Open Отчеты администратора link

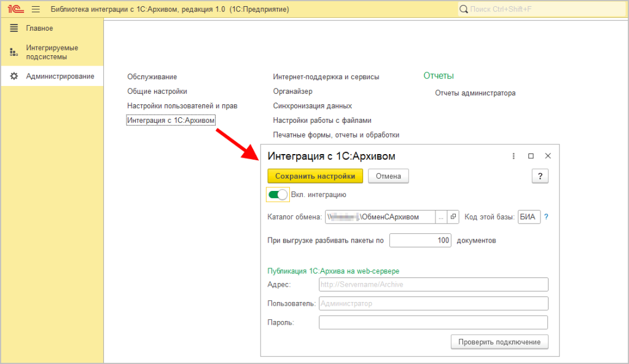[x=475, y=93]
